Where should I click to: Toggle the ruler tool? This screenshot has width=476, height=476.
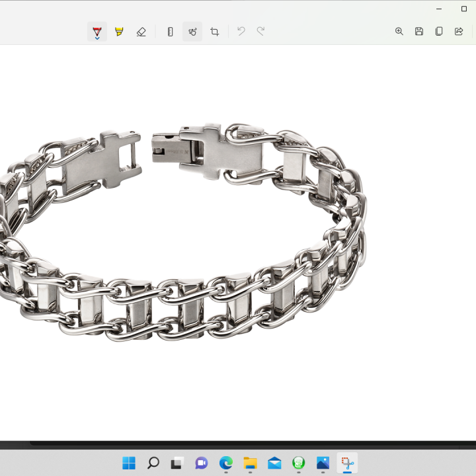(171, 31)
